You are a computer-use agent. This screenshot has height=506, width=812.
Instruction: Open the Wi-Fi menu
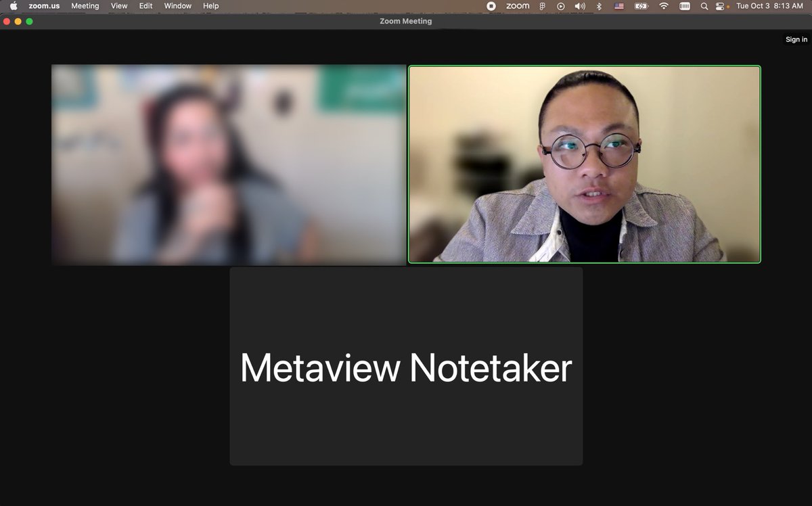coord(664,5)
